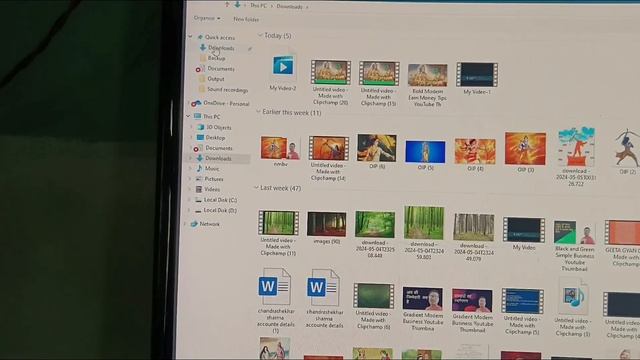Collapse the Today (5) group
This screenshot has height=360, width=640.
click(x=260, y=36)
